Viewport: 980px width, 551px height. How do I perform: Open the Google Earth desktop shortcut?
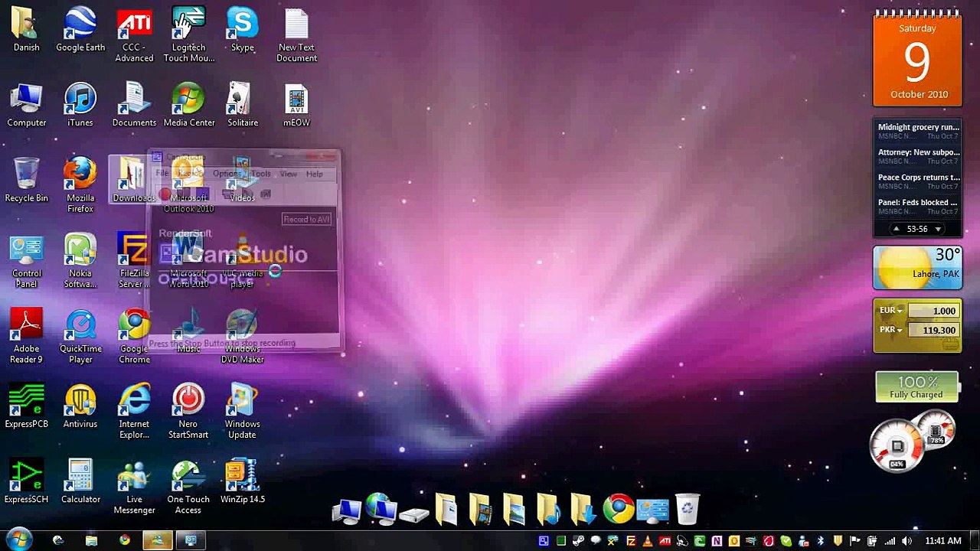click(80, 31)
